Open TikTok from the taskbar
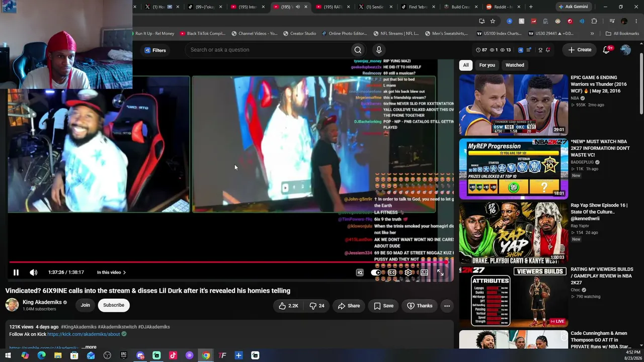 pyautogui.click(x=173, y=355)
